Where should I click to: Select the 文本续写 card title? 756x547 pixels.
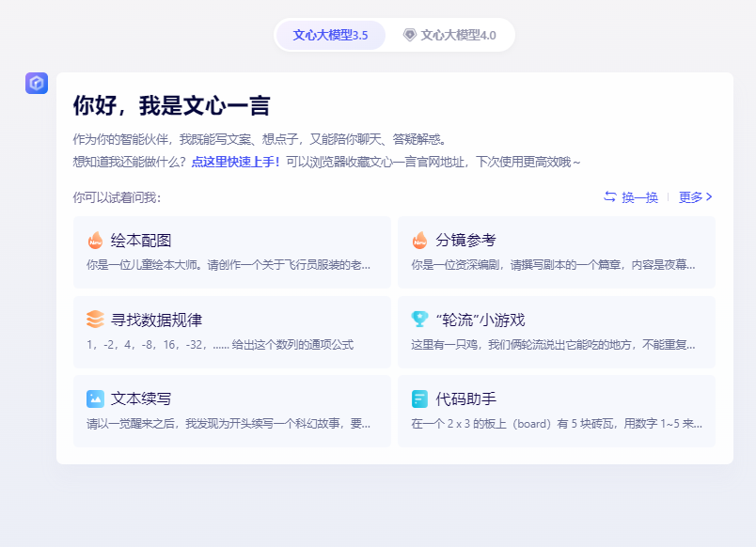click(141, 399)
